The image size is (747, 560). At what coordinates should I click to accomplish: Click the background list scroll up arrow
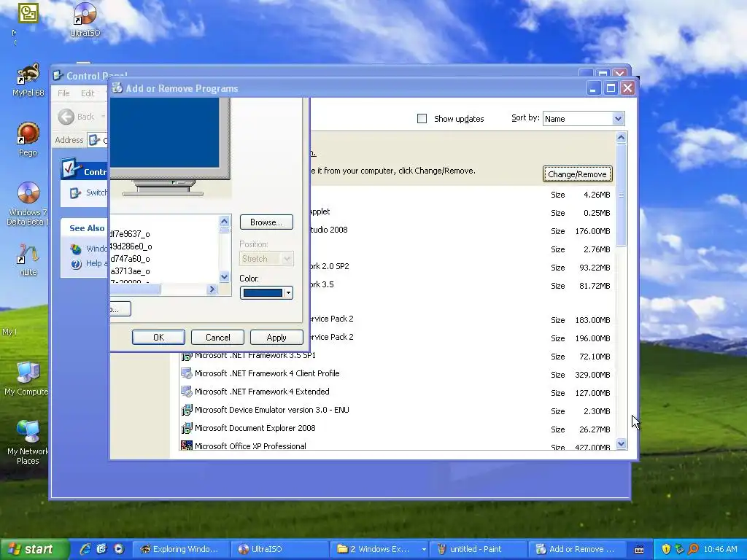(225, 221)
